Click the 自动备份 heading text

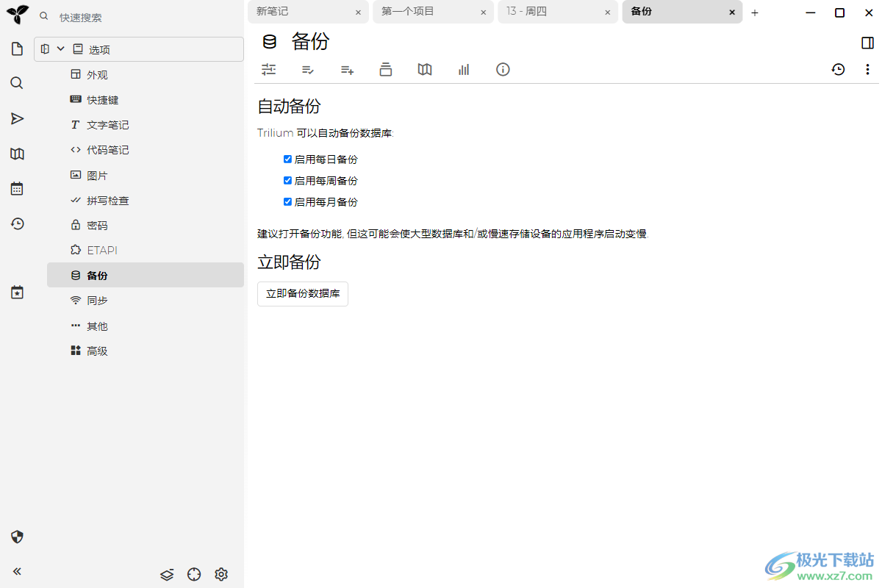click(289, 106)
